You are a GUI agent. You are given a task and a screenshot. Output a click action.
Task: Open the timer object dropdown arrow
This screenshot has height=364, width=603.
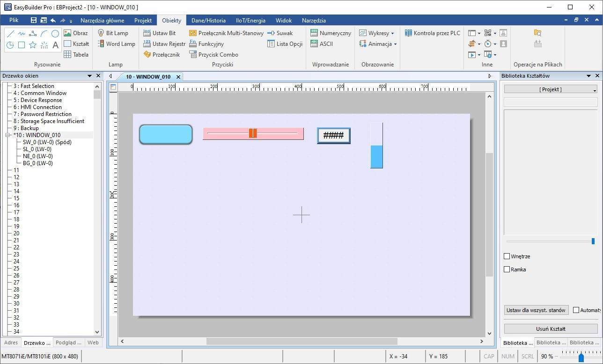point(495,44)
